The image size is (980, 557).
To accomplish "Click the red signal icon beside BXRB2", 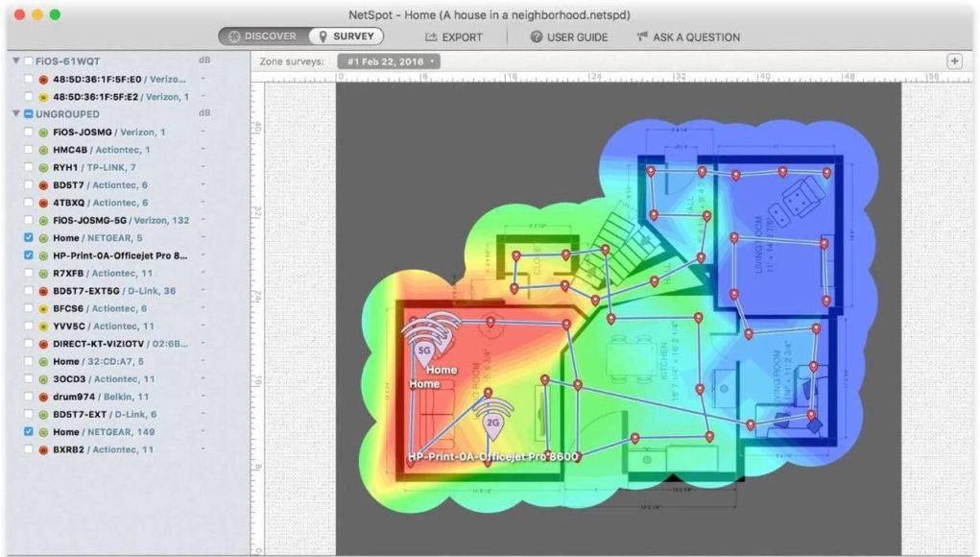I will [43, 449].
